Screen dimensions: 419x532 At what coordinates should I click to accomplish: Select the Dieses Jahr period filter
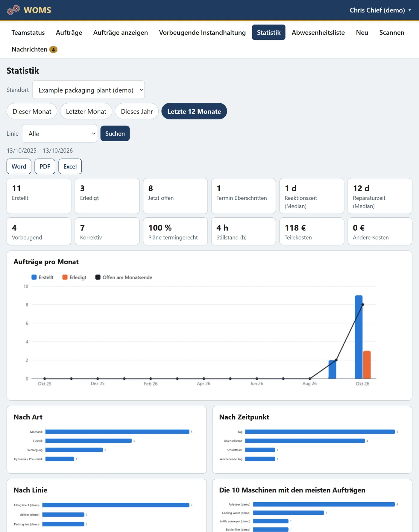[x=137, y=111]
